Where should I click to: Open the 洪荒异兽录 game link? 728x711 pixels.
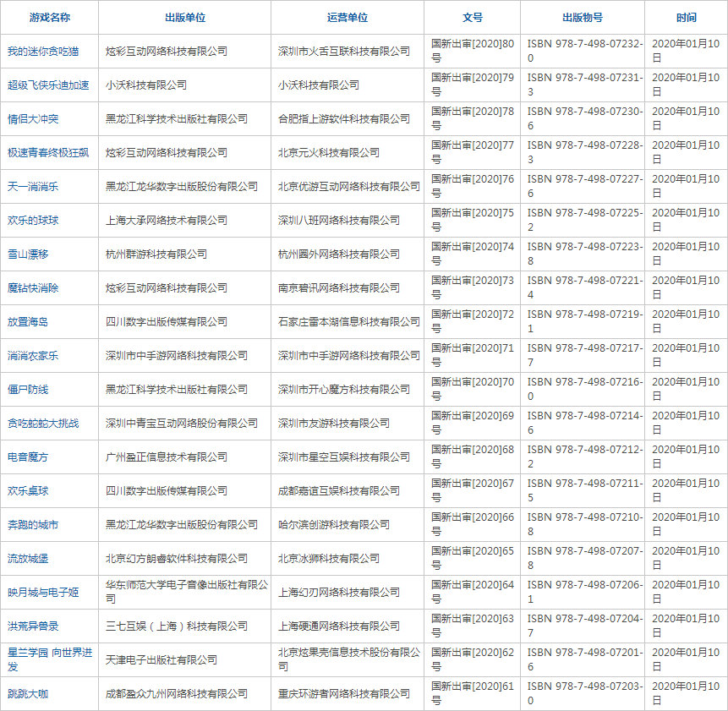coord(33,626)
